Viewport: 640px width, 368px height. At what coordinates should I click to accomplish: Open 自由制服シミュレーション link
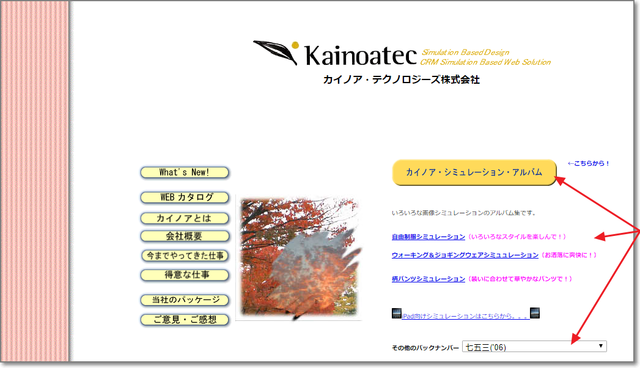tap(428, 237)
